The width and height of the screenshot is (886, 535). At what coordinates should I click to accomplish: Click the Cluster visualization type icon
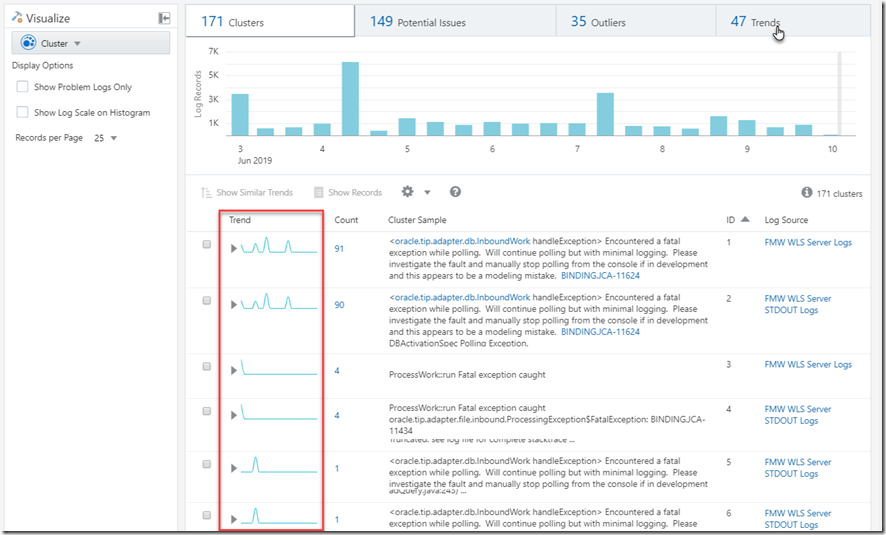[29, 44]
